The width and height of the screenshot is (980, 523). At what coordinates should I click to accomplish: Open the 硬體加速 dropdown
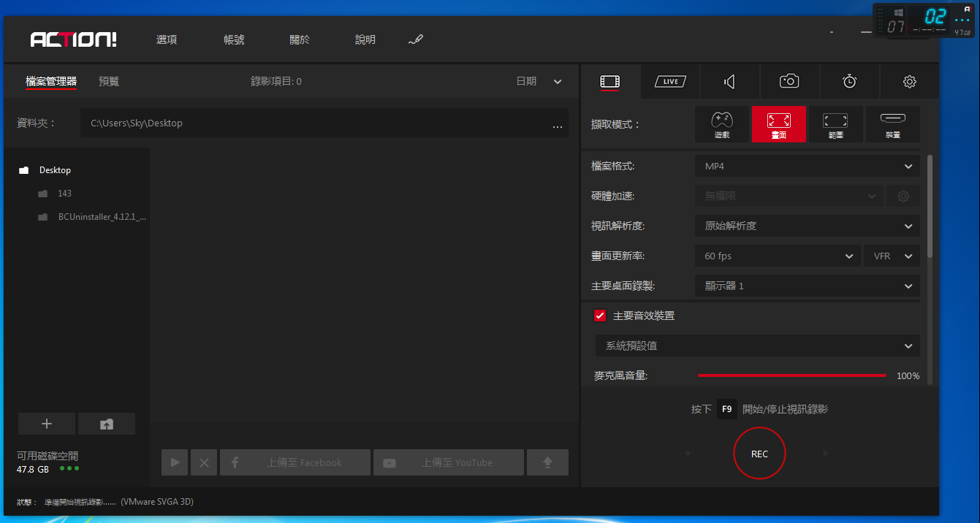tap(789, 196)
